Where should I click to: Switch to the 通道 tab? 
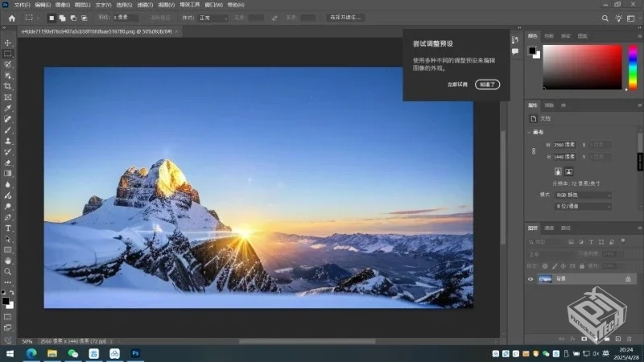[549, 228]
